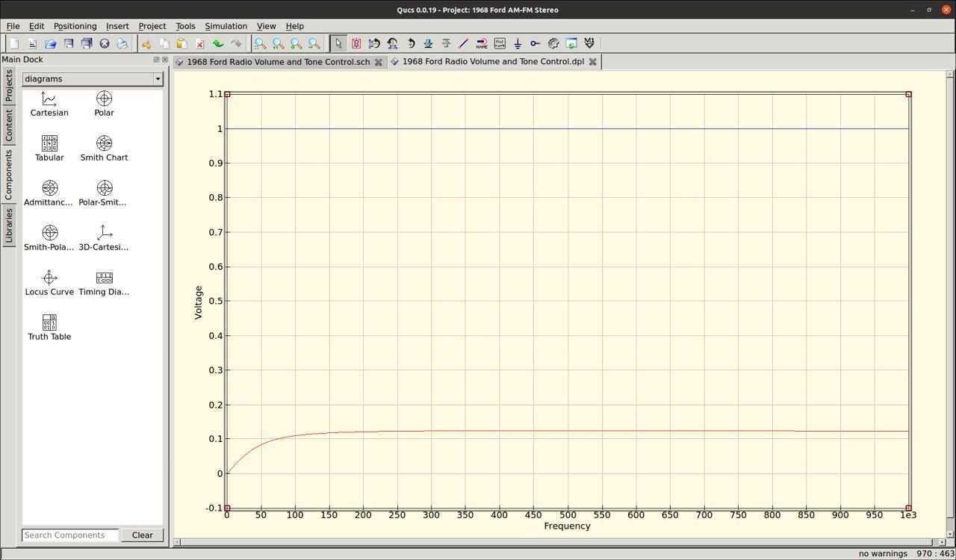Toggle the Set Marker on graph tool
This screenshot has height=560, width=956.
589,44
